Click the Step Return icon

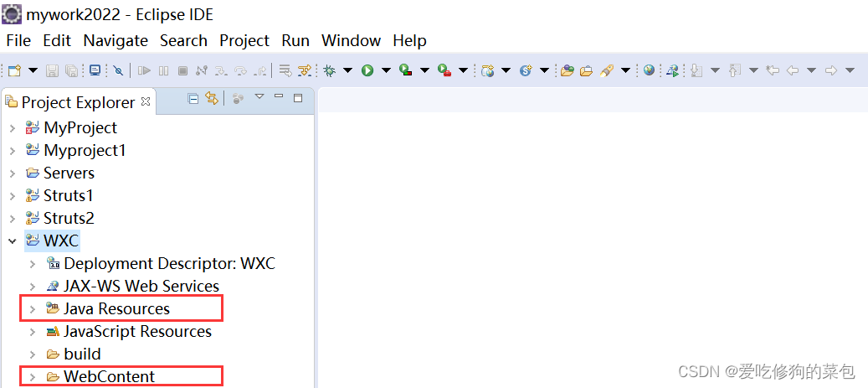tap(259, 70)
